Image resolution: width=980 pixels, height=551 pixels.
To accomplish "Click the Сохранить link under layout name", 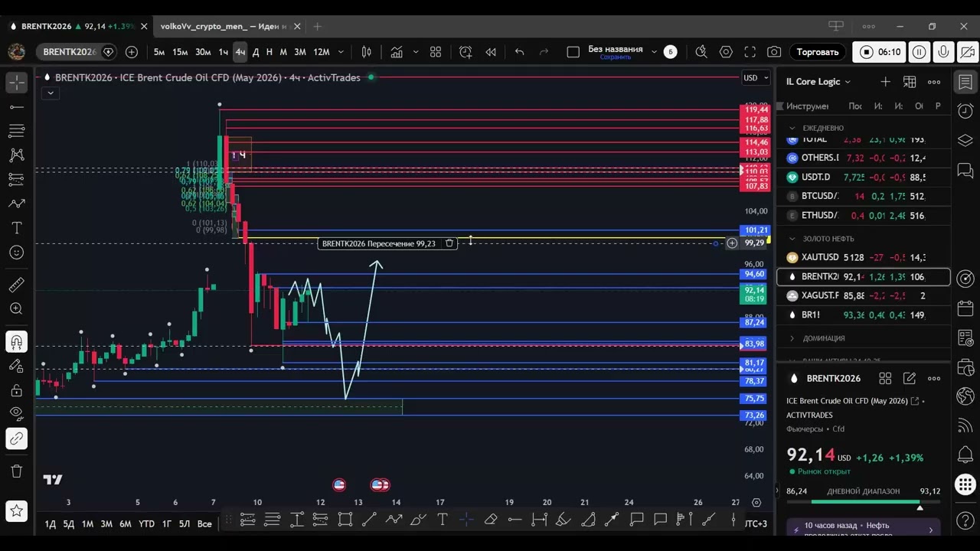I will point(616,57).
